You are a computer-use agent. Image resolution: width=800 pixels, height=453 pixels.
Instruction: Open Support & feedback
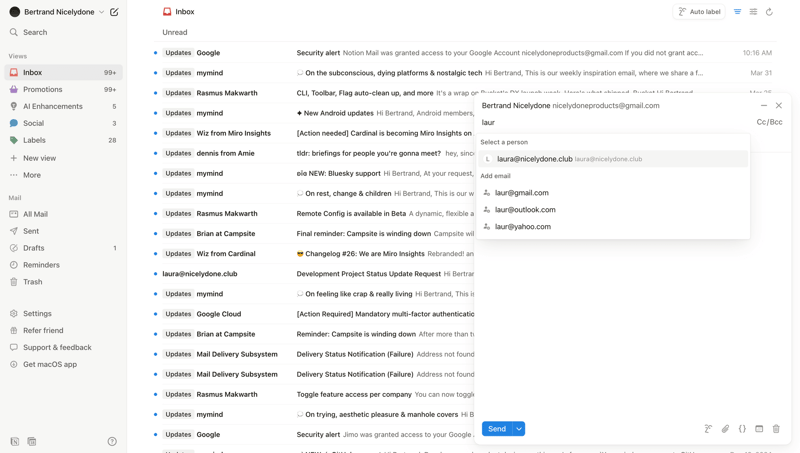click(63, 347)
